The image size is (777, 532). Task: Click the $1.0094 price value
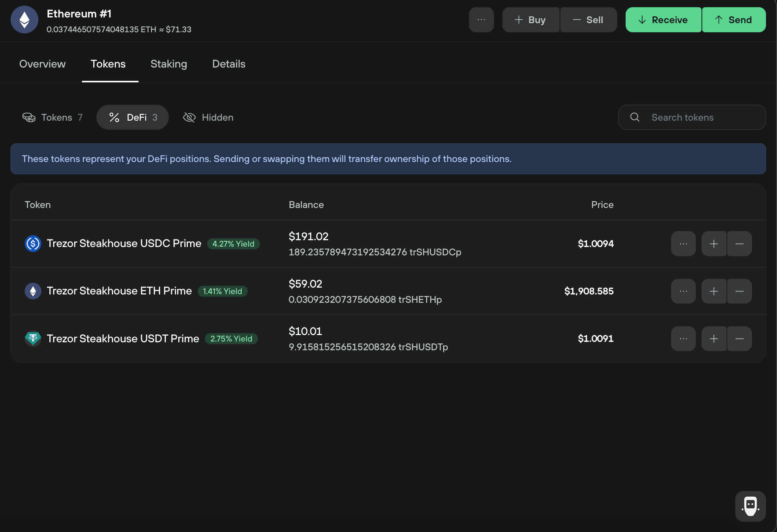coord(596,244)
